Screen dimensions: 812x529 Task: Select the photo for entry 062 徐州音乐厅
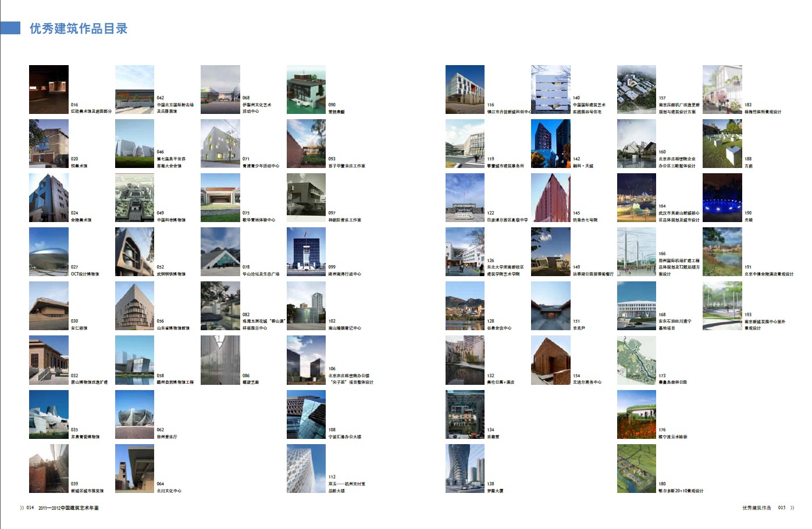134,414
